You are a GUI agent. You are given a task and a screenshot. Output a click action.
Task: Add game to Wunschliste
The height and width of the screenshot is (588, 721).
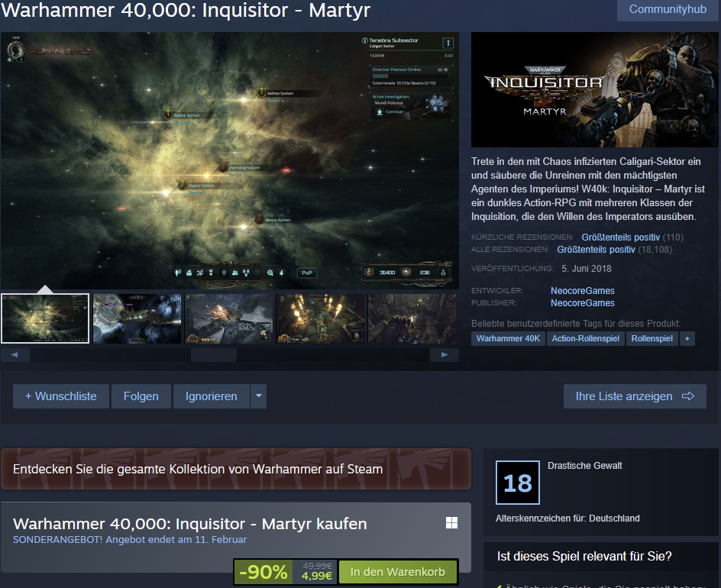pyautogui.click(x=60, y=396)
